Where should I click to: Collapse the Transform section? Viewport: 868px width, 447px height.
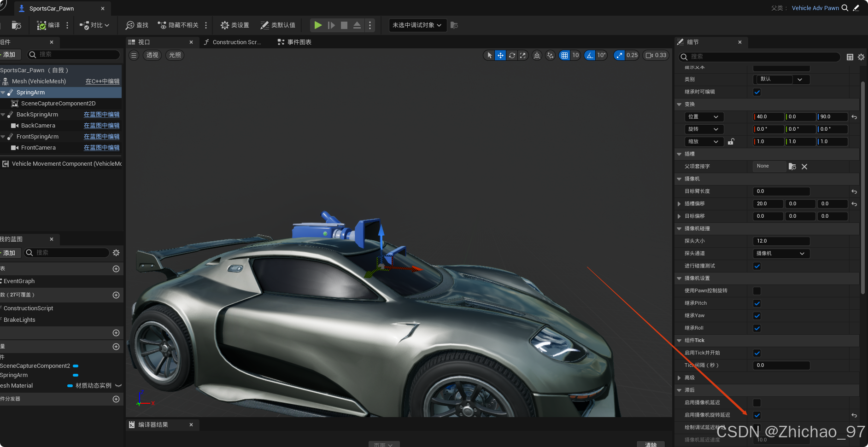tap(679, 104)
